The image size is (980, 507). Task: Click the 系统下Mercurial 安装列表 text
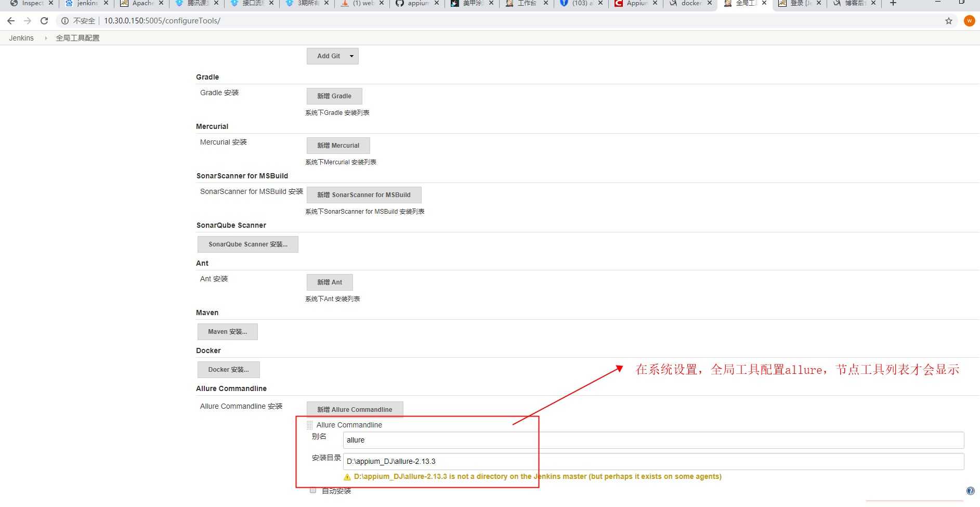click(341, 162)
